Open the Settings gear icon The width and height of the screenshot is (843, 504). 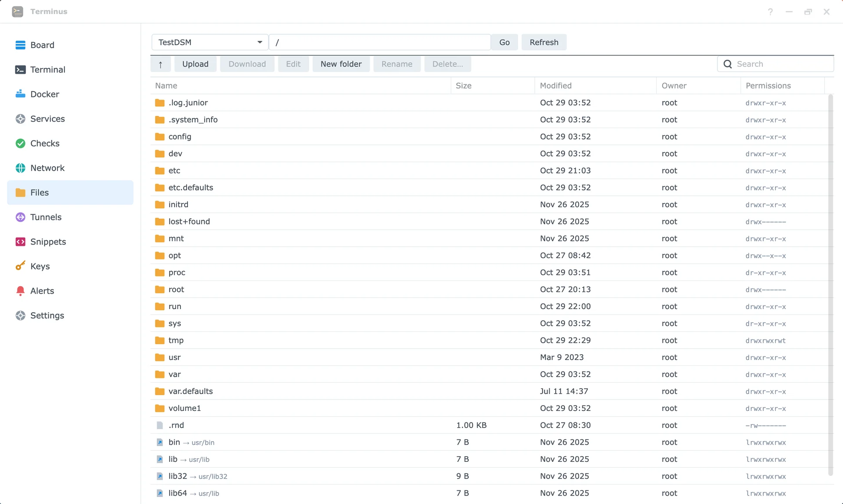(x=20, y=315)
